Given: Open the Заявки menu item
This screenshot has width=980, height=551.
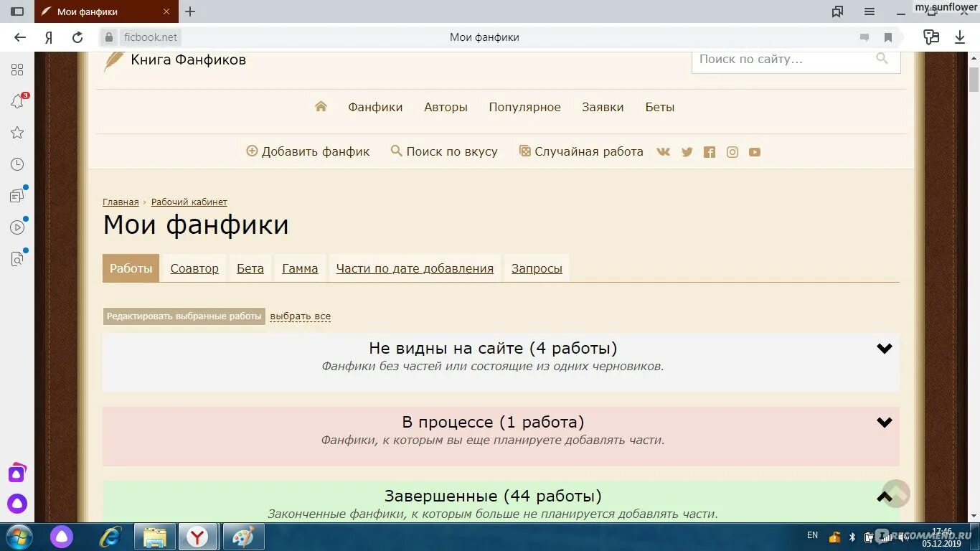Looking at the screenshot, I should 603,107.
